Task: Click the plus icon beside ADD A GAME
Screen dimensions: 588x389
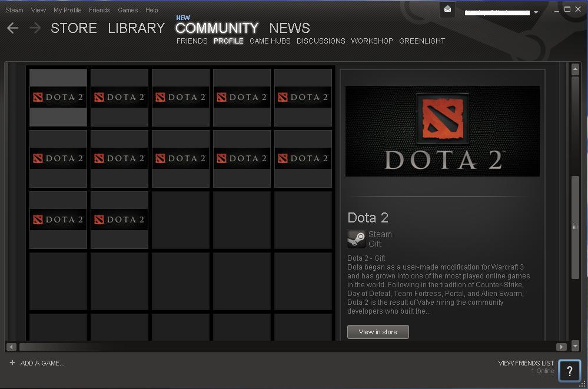Action: (12, 363)
